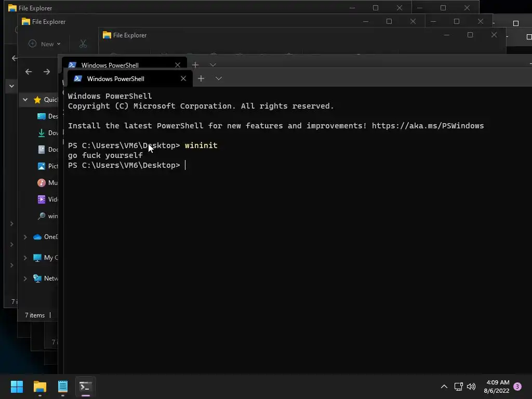Viewport: 532px width, 399px height.
Task: Add a new tab in back terminal
Action: coord(195,65)
